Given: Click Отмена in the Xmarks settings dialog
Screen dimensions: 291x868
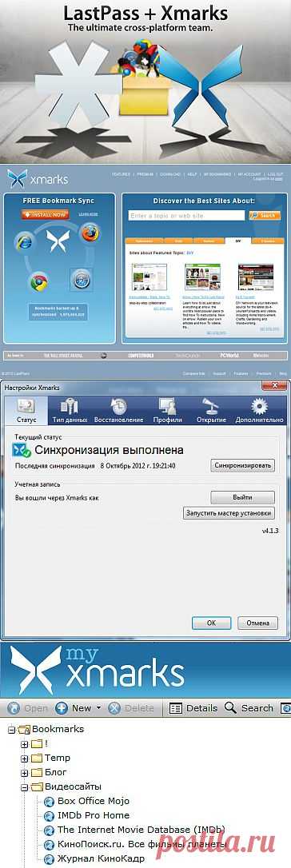Looking at the screenshot, I should tap(257, 623).
